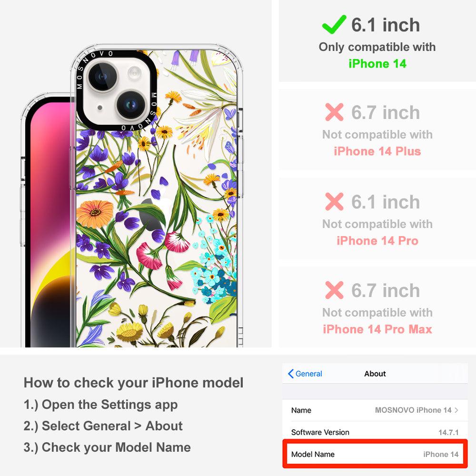Click the large orange flower on the case
Screen dimensions: 476x476
pos(95,214)
